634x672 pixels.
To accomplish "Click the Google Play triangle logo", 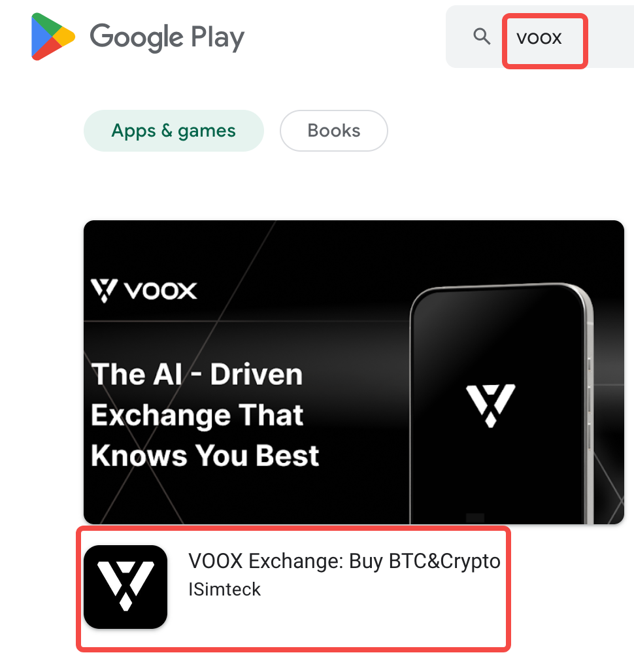I will click(x=53, y=37).
